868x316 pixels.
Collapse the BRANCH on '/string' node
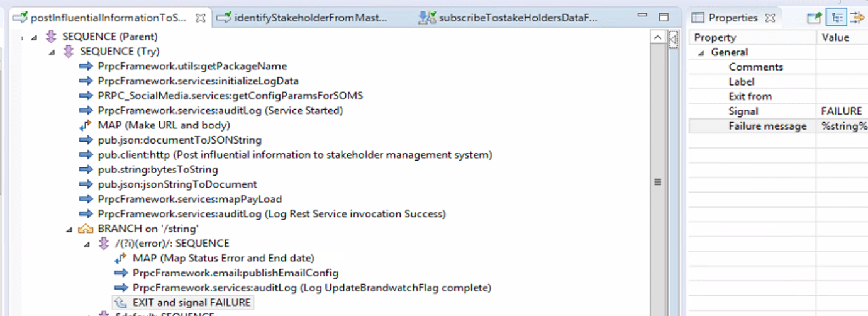tap(70, 229)
